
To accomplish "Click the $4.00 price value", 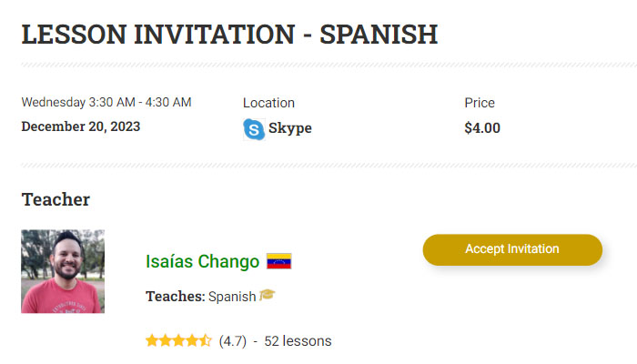I will coord(482,128).
